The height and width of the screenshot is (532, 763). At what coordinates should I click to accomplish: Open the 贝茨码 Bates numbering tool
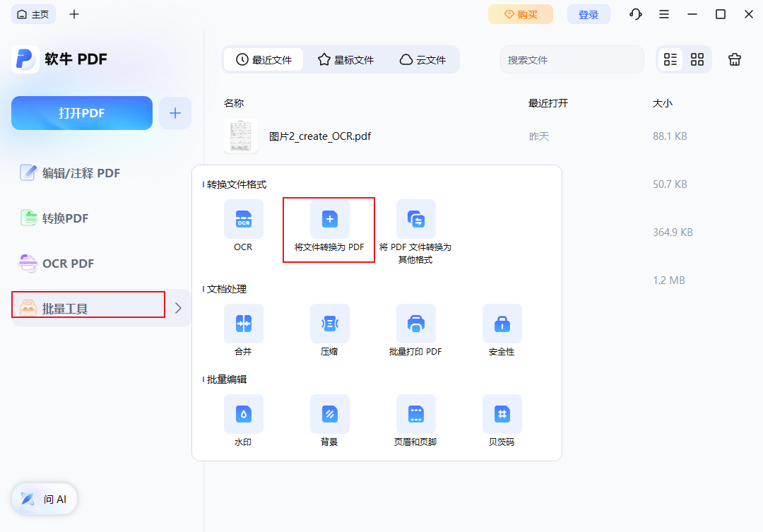click(502, 414)
